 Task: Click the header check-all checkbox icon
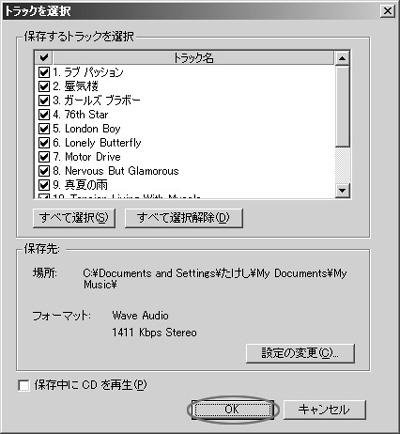(44, 58)
